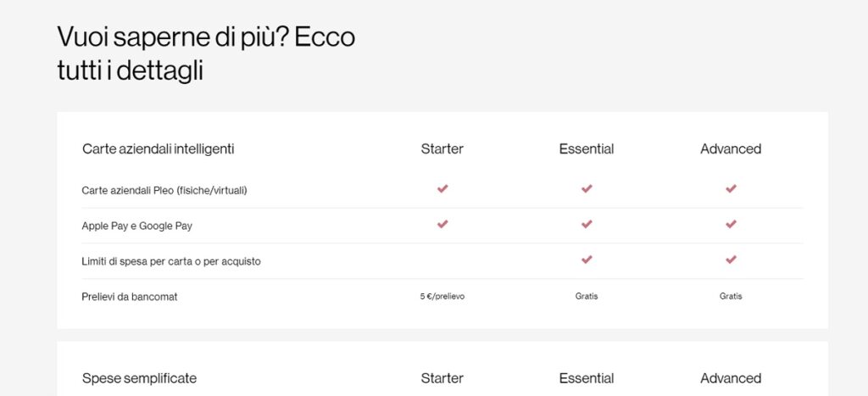Select the Essential column header in Carte aziendali
This screenshot has width=868, height=396.
(x=587, y=149)
